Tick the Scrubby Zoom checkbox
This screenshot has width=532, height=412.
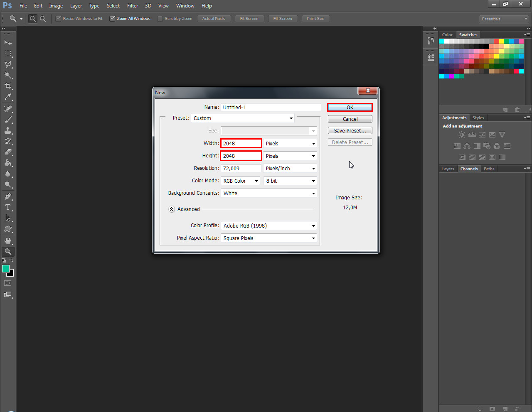pyautogui.click(x=160, y=18)
